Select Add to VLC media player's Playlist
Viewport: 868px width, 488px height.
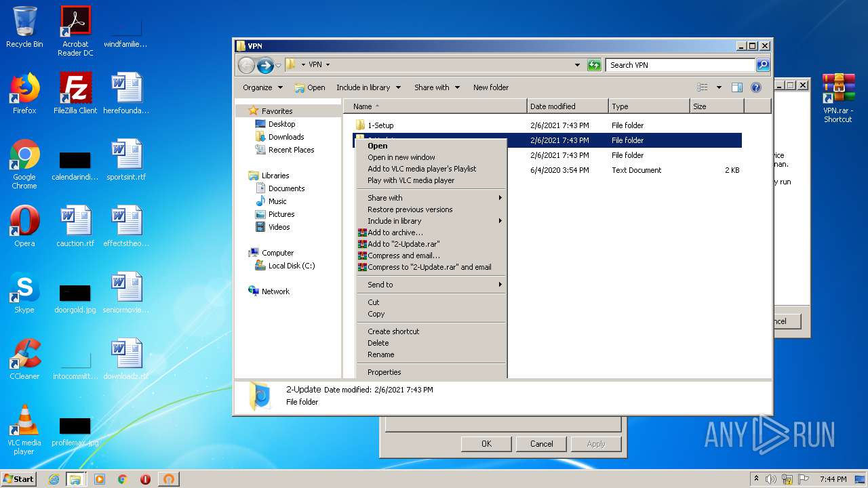pyautogui.click(x=431, y=169)
